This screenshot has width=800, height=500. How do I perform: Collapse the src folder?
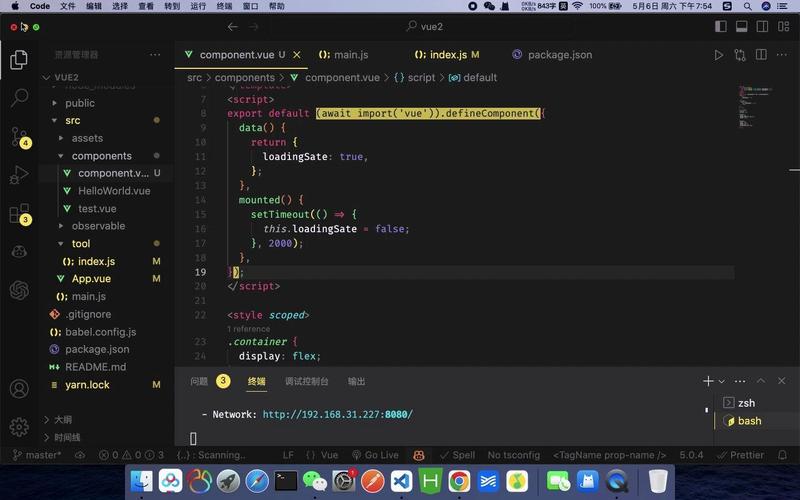pyautogui.click(x=72, y=120)
